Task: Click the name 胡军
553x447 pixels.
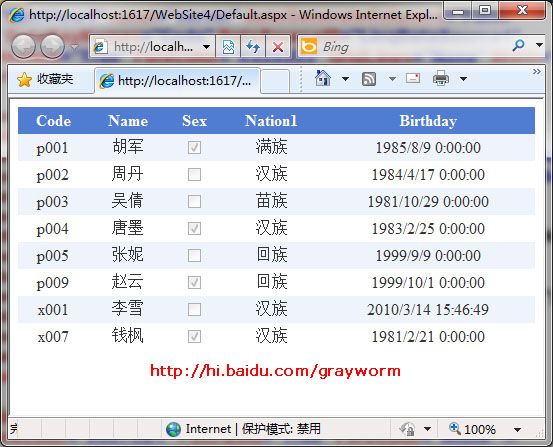Action: 128,147
